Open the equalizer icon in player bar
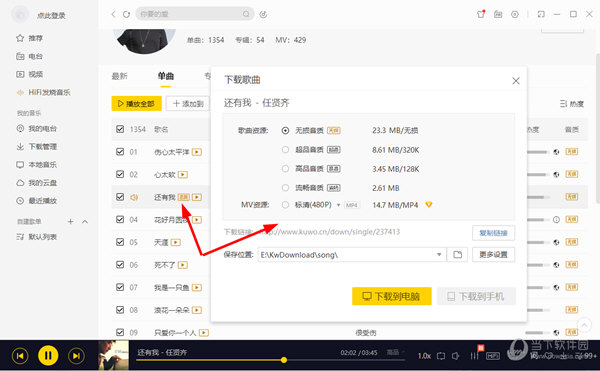Viewport: 600px width, 371px height. pyautogui.click(x=474, y=356)
